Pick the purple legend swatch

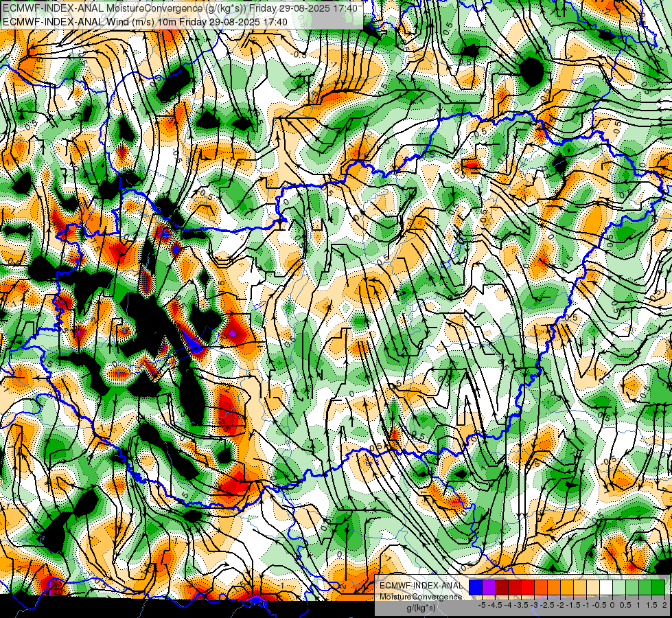(489, 588)
